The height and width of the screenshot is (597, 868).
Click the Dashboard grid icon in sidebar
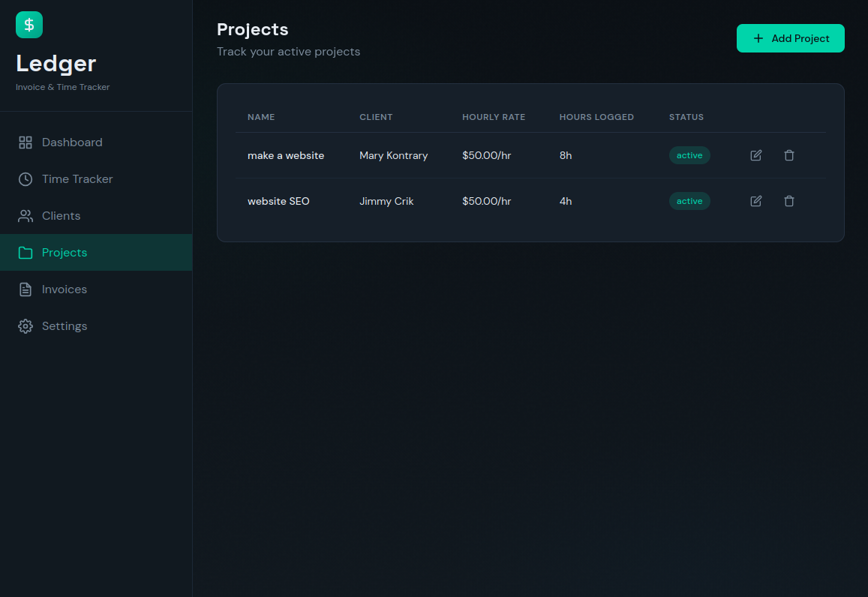click(26, 142)
